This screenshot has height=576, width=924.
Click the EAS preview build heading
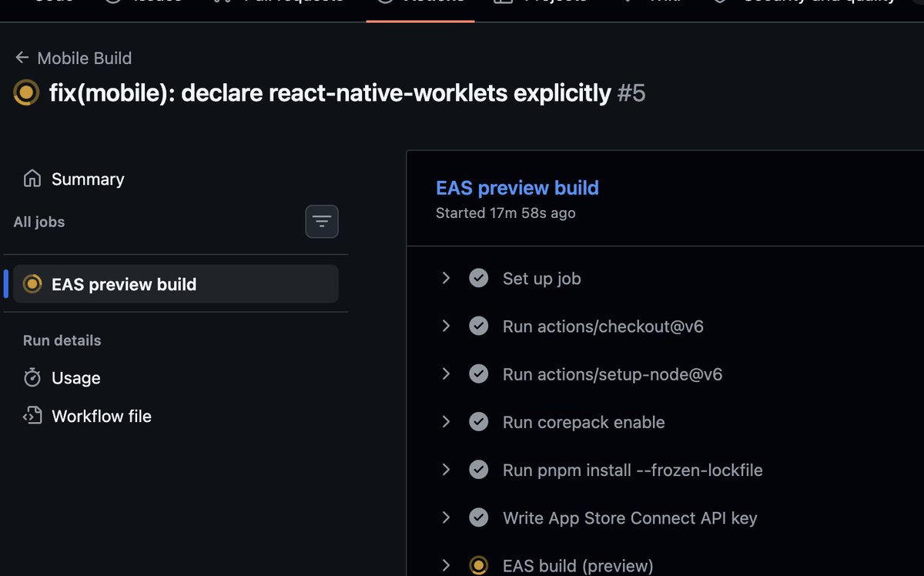tap(517, 188)
